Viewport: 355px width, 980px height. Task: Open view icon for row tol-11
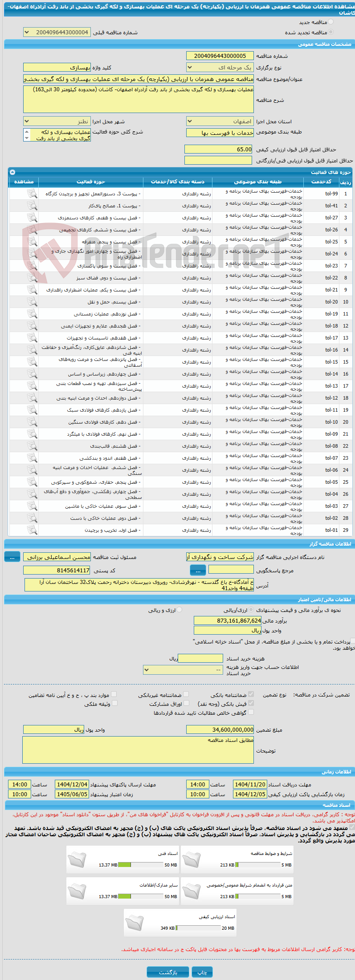[32, 410]
